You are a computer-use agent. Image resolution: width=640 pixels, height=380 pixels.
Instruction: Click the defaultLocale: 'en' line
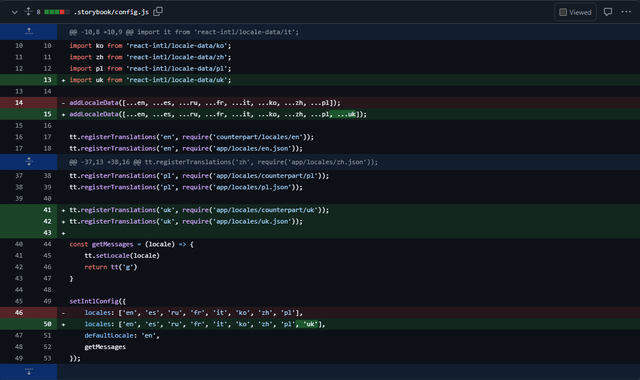(122, 336)
